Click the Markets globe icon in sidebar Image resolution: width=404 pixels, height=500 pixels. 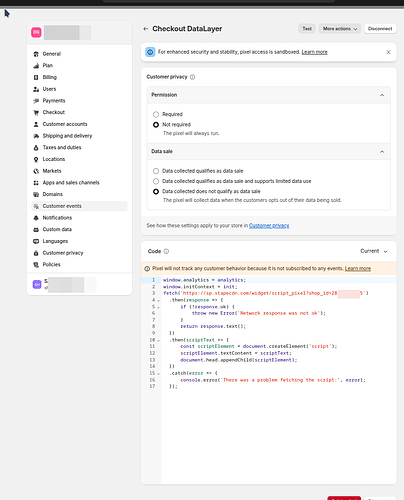(36, 171)
